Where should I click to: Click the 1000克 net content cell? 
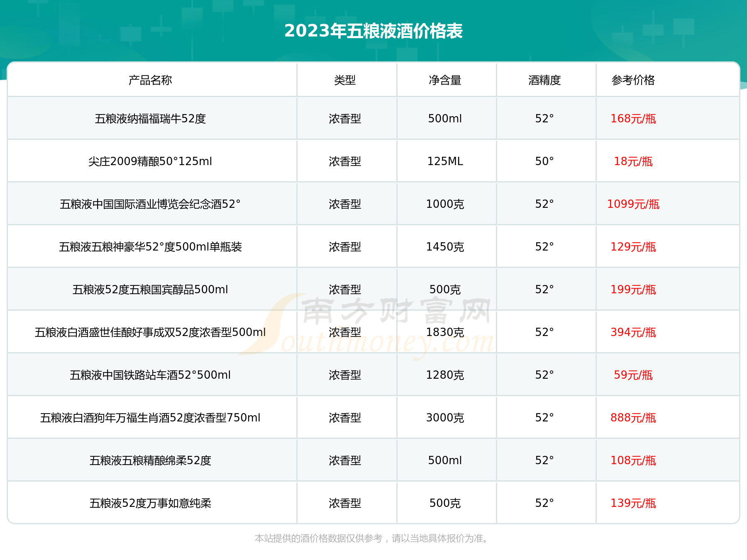click(x=445, y=204)
